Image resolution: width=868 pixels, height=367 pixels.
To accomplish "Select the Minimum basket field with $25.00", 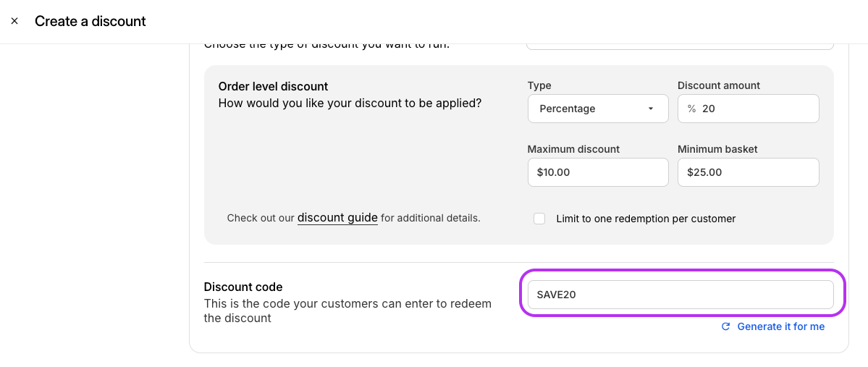I will click(x=748, y=172).
